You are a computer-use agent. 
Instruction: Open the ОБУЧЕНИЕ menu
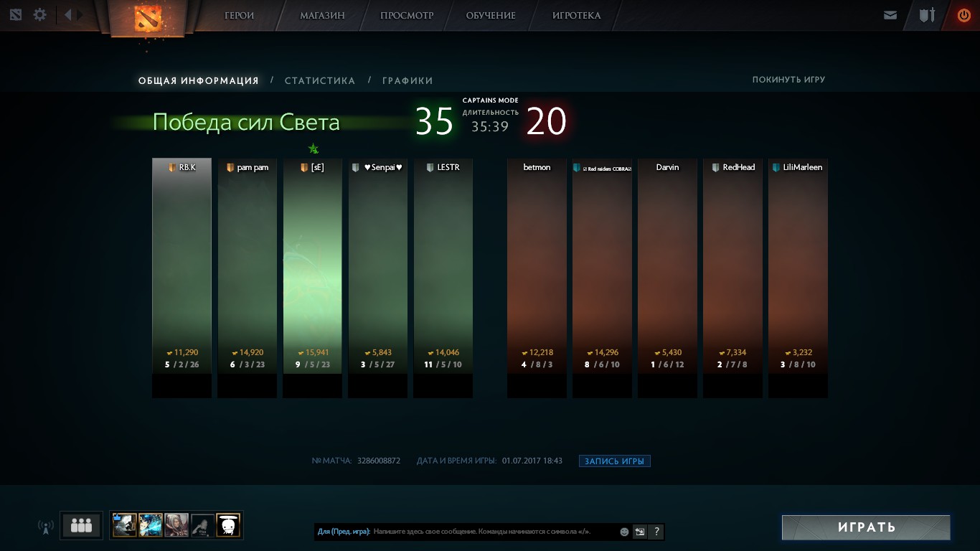point(491,15)
